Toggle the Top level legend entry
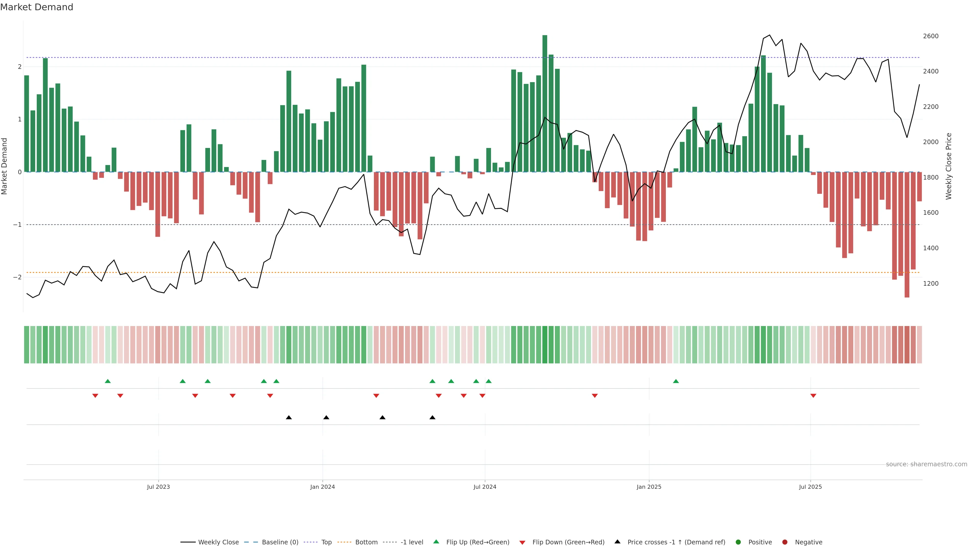 [x=326, y=542]
